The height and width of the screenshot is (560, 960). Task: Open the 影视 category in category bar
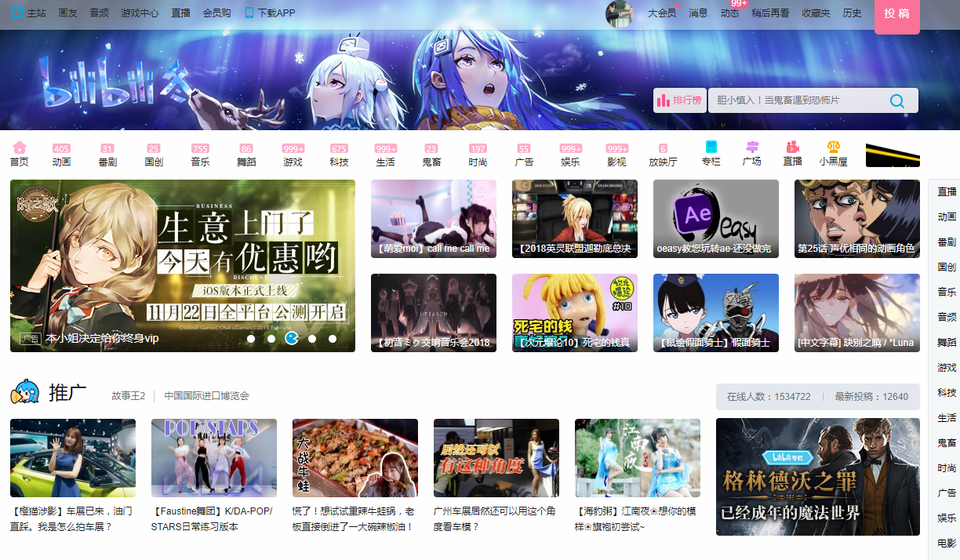616,155
